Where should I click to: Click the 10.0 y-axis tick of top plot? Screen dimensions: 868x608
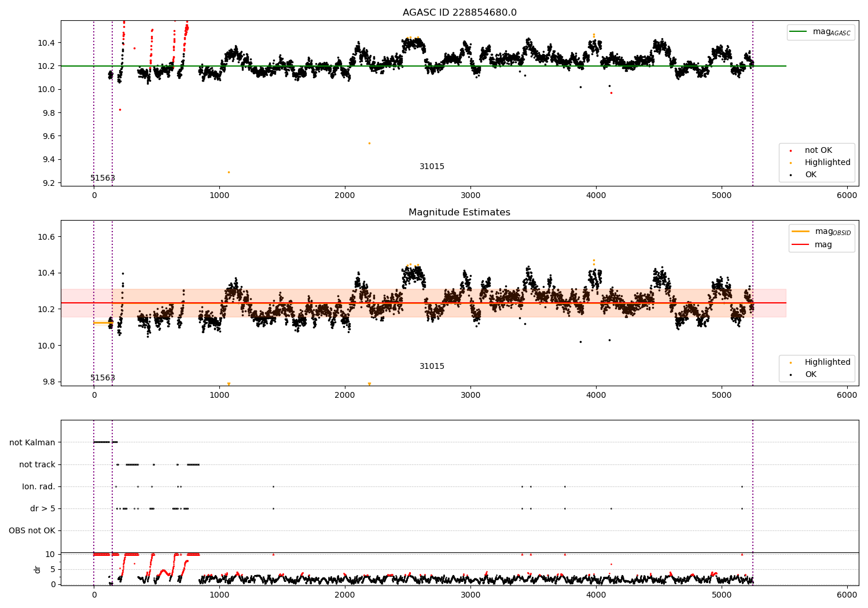(46, 90)
